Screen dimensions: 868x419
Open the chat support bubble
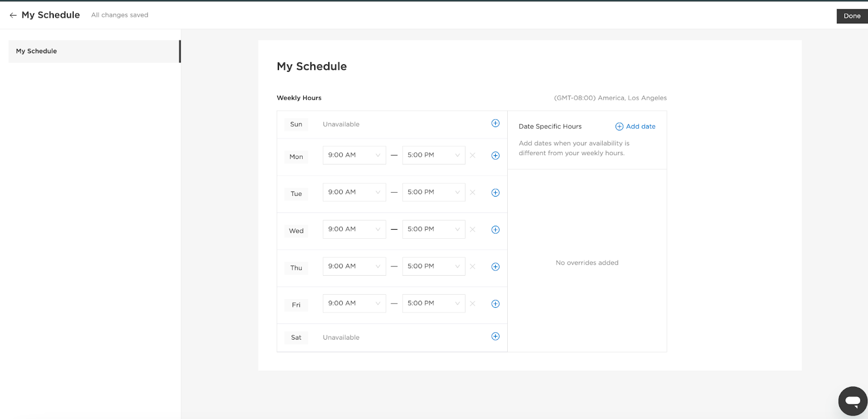(852, 401)
